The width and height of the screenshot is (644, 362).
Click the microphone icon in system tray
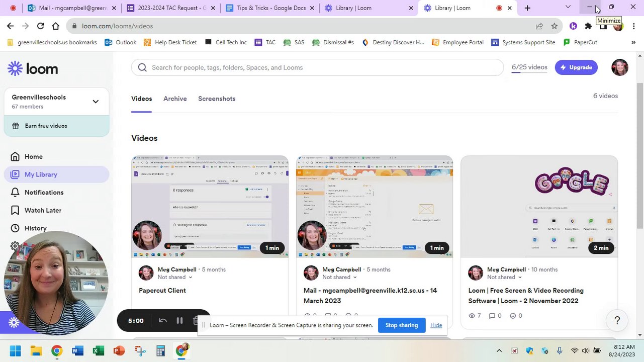point(560,351)
